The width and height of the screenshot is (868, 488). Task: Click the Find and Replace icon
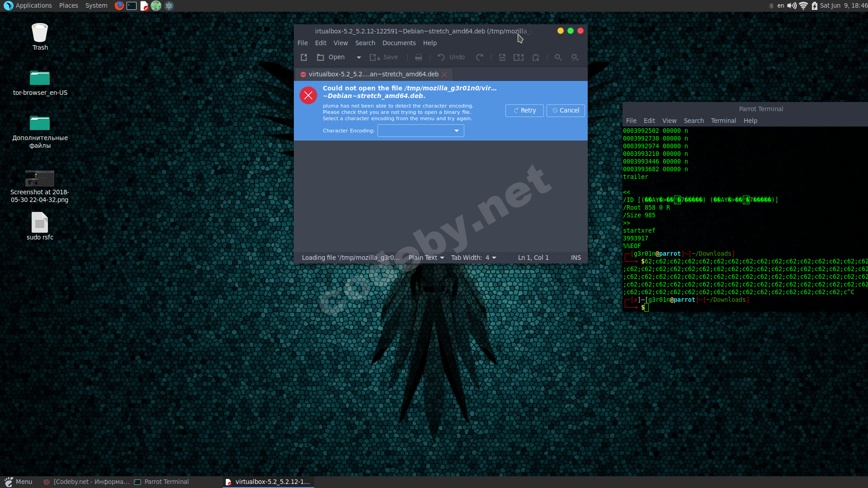point(575,57)
